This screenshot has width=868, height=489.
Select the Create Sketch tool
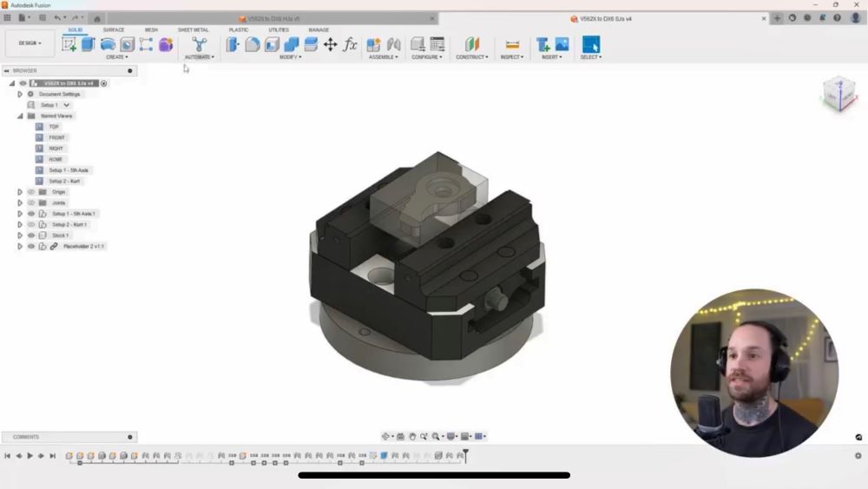[x=69, y=44]
